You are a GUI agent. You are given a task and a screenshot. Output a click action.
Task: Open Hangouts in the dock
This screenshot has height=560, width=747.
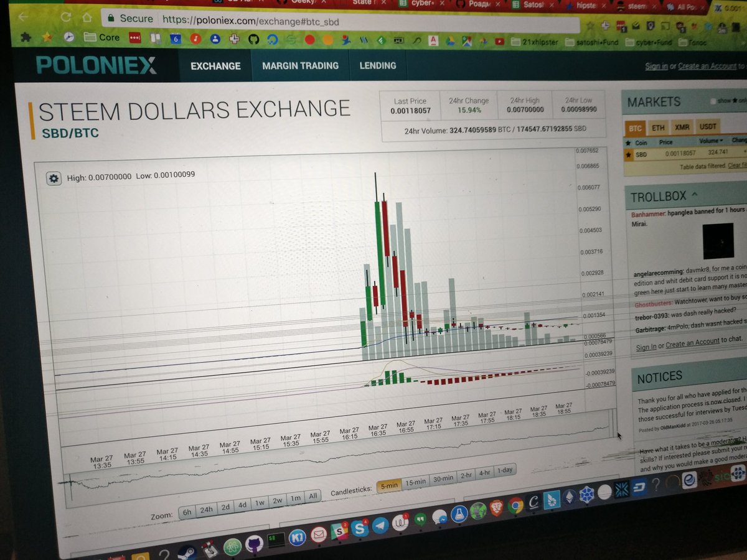tap(420, 520)
